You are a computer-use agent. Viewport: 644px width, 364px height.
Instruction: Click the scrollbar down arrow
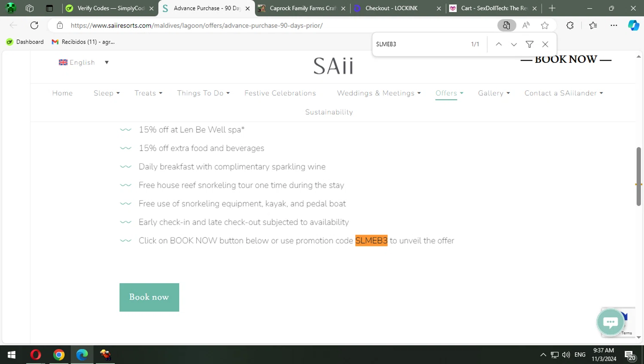pos(638,337)
